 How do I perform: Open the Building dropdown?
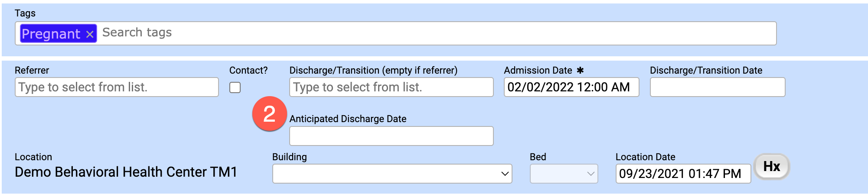[392, 174]
